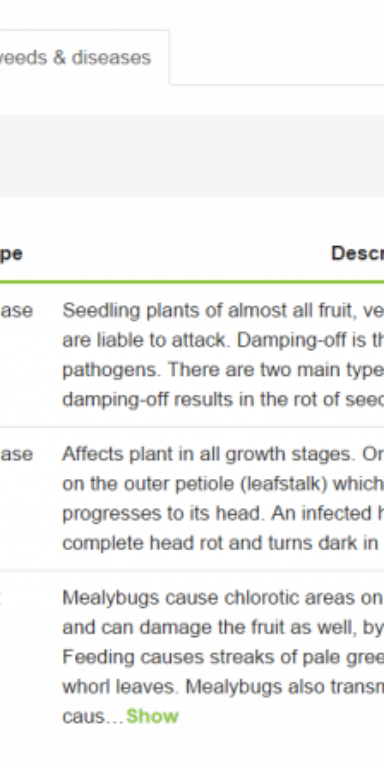Click the 'are liable to attack. Damping-off' line
This screenshot has height=768, width=384.
(x=223, y=340)
